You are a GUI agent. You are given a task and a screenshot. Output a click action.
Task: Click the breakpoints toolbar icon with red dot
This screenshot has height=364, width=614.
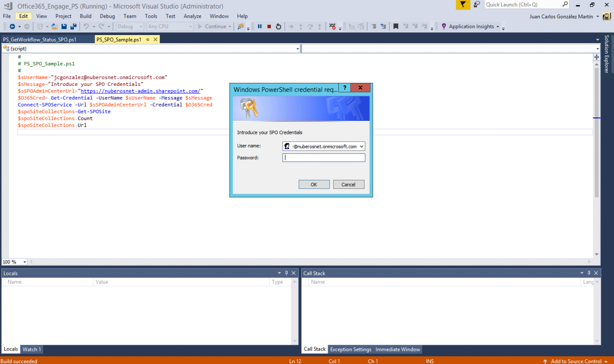coord(332,26)
